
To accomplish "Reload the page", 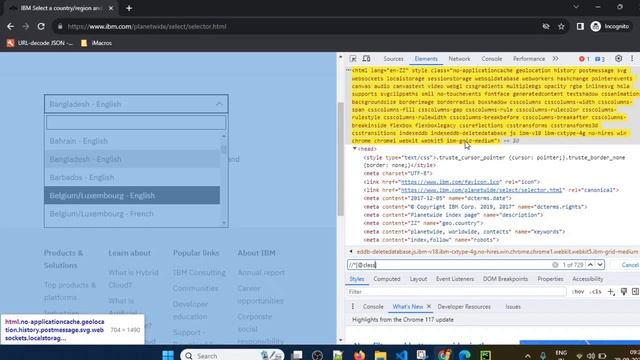I will 41,27.
